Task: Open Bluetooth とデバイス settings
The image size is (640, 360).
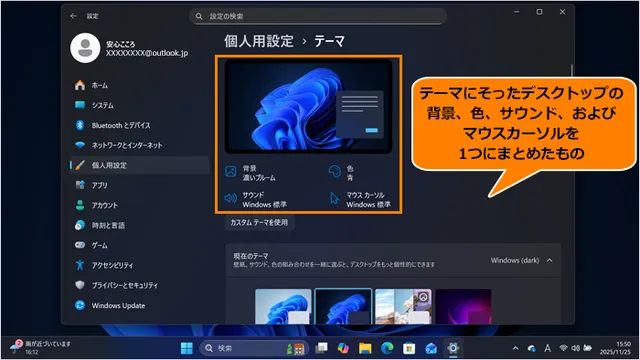Action: [x=139, y=125]
